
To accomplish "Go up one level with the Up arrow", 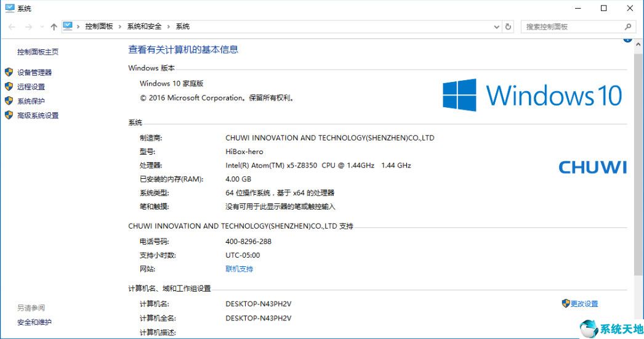I will [54, 27].
